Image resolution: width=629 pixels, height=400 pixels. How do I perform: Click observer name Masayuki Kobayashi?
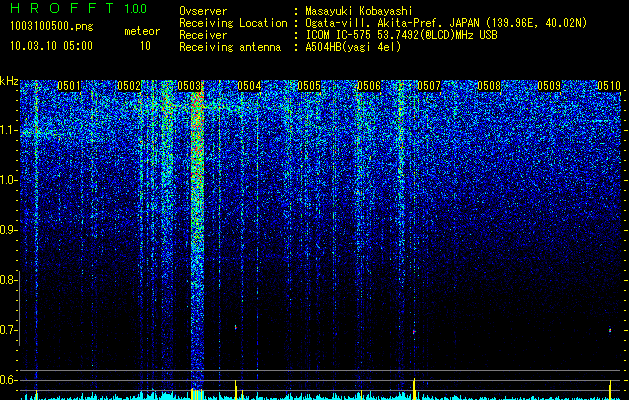pos(359,11)
